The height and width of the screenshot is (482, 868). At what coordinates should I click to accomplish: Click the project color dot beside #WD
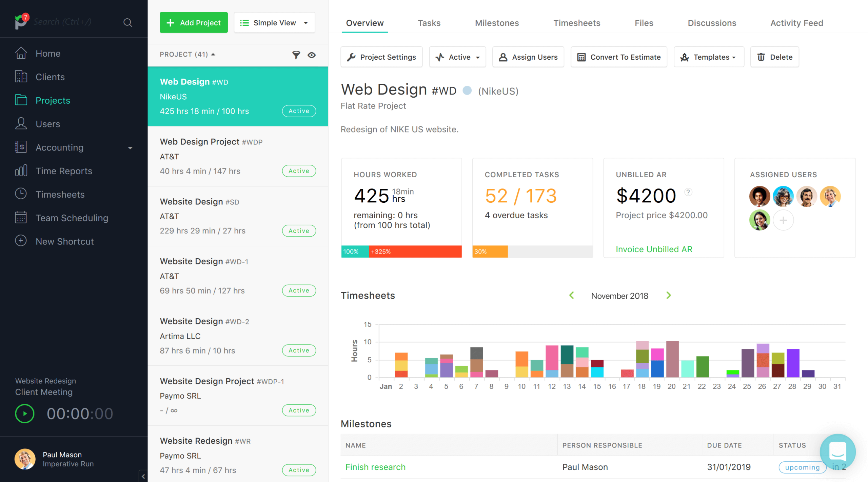click(x=467, y=91)
